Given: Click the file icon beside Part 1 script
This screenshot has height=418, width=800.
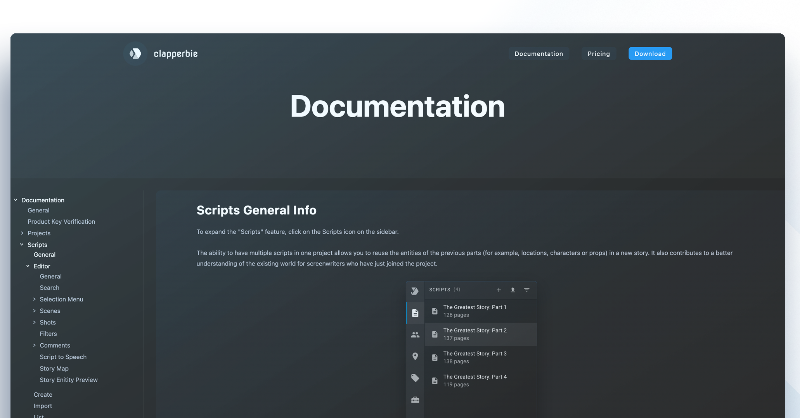Looking at the screenshot, I should tap(435, 311).
